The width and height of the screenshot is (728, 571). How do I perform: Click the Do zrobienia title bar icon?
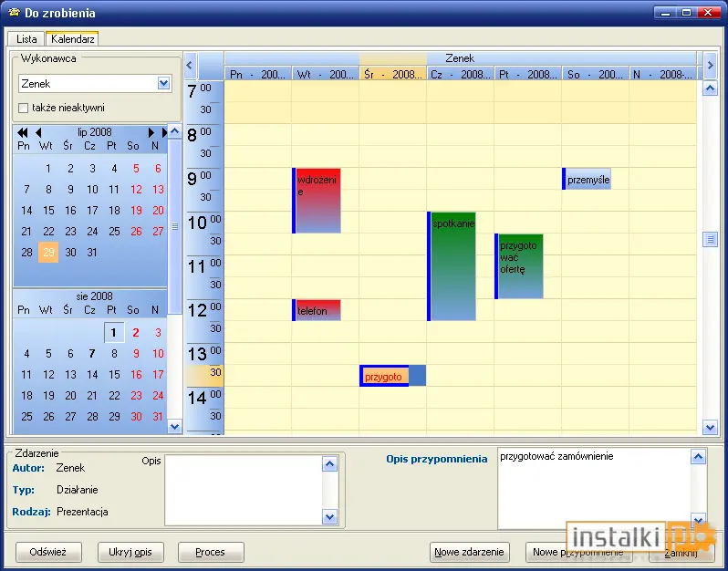pos(15,13)
